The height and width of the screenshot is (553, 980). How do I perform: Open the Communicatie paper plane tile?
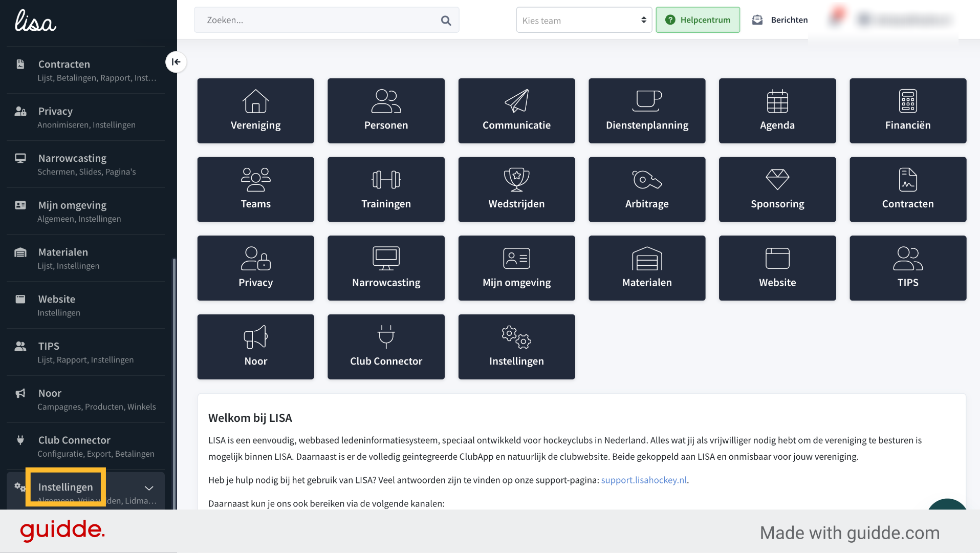516,111
